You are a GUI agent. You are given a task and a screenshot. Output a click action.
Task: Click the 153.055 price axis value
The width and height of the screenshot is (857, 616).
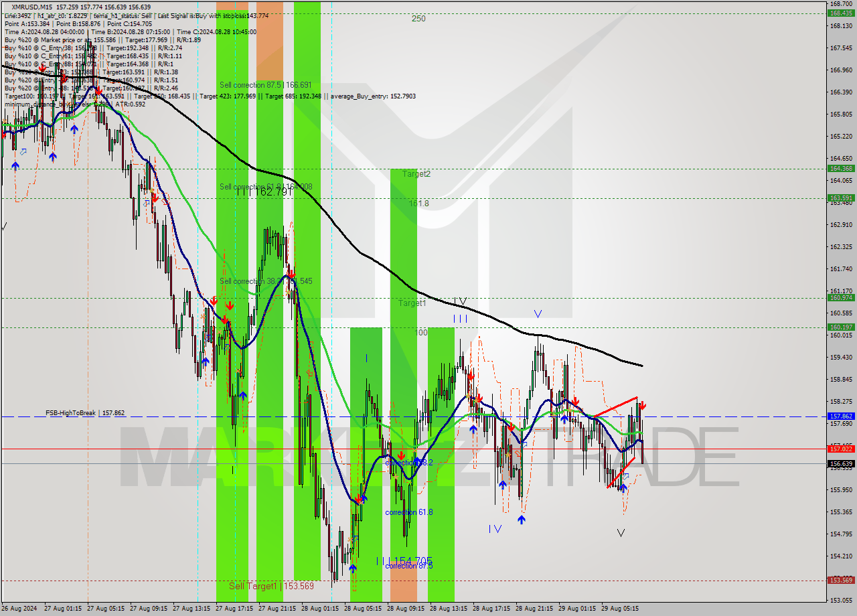(x=841, y=600)
